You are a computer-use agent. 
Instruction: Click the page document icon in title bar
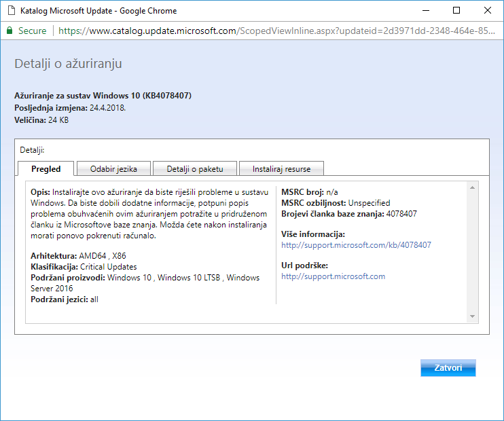(12, 11)
